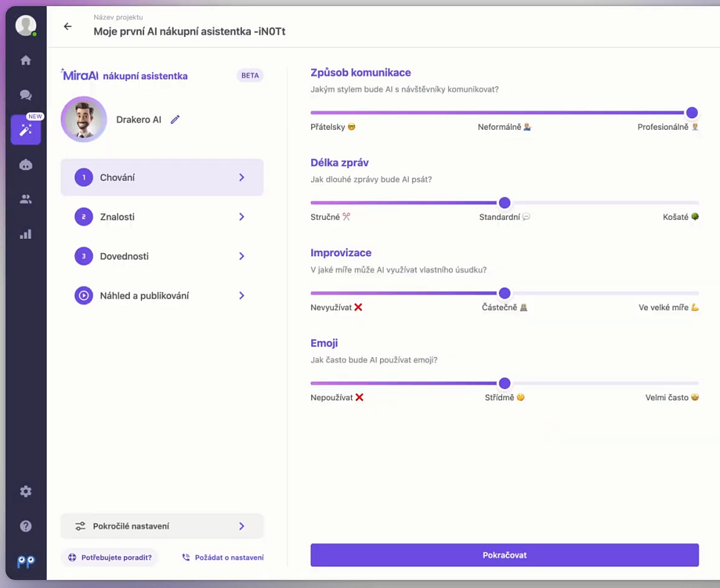Expand Pokročilé nastavení section
Image resolution: width=720 pixels, height=588 pixels.
[x=162, y=526]
